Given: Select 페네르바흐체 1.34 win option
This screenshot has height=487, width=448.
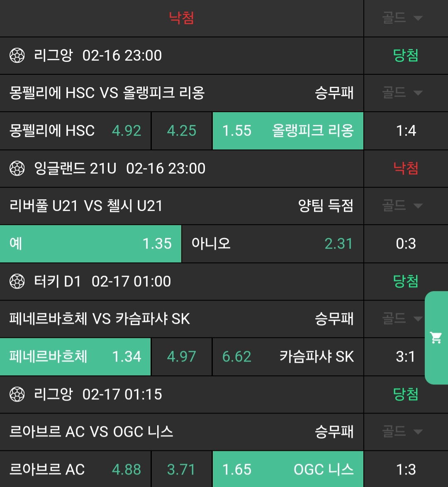Looking at the screenshot, I should [75, 357].
